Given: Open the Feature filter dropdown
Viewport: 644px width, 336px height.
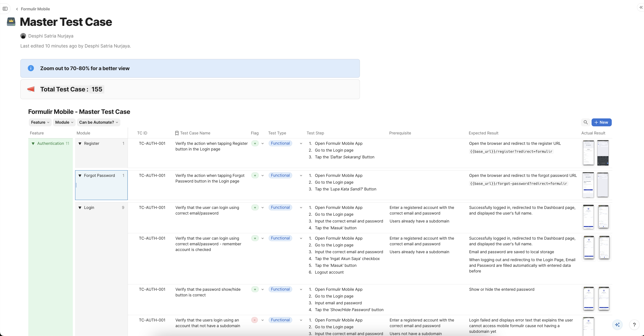Looking at the screenshot, I should tap(40, 122).
